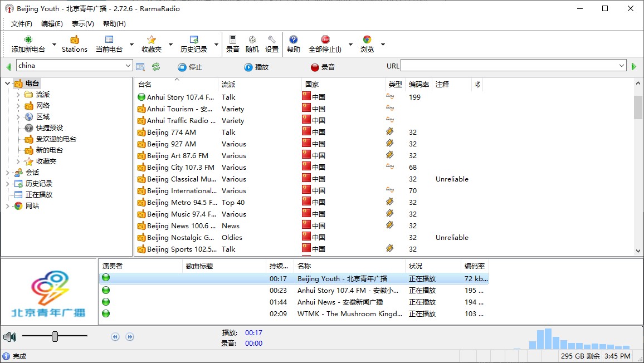
Task: Adjust the volume slider
Action: (x=55, y=336)
